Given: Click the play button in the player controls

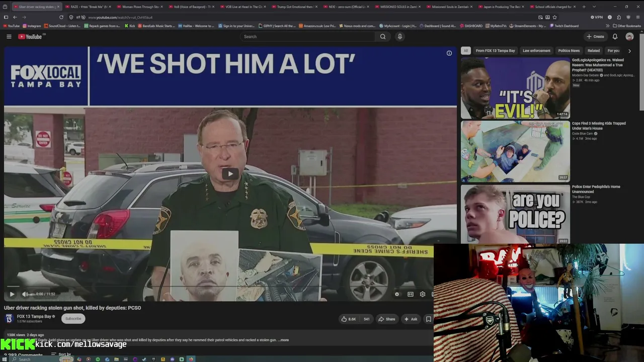Looking at the screenshot, I should tap(12, 294).
